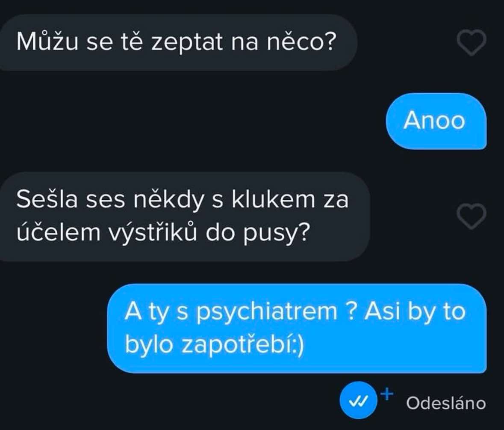Open the 'Můžu se tě zeptat na něco?' bubble
504x430 pixels.
[178, 42]
